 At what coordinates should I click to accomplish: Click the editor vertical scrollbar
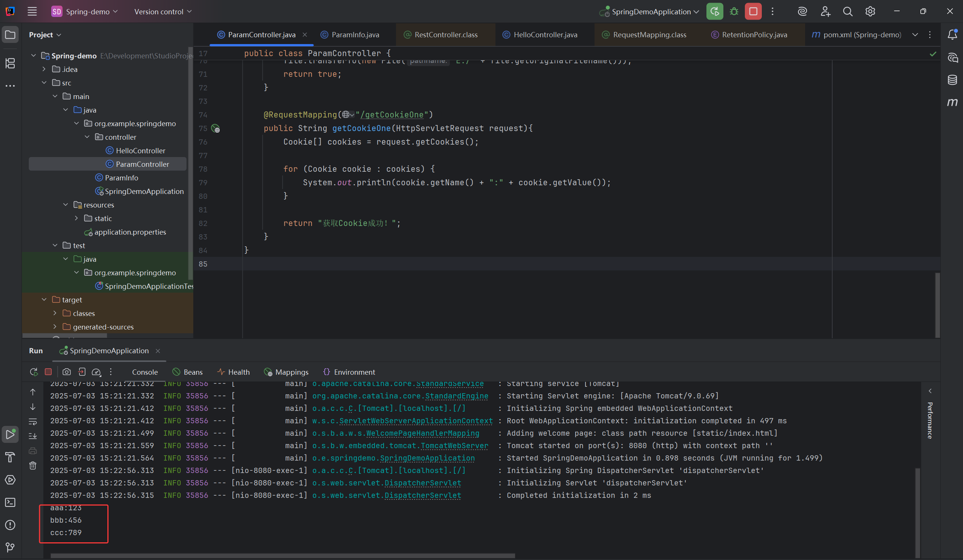tap(937, 305)
